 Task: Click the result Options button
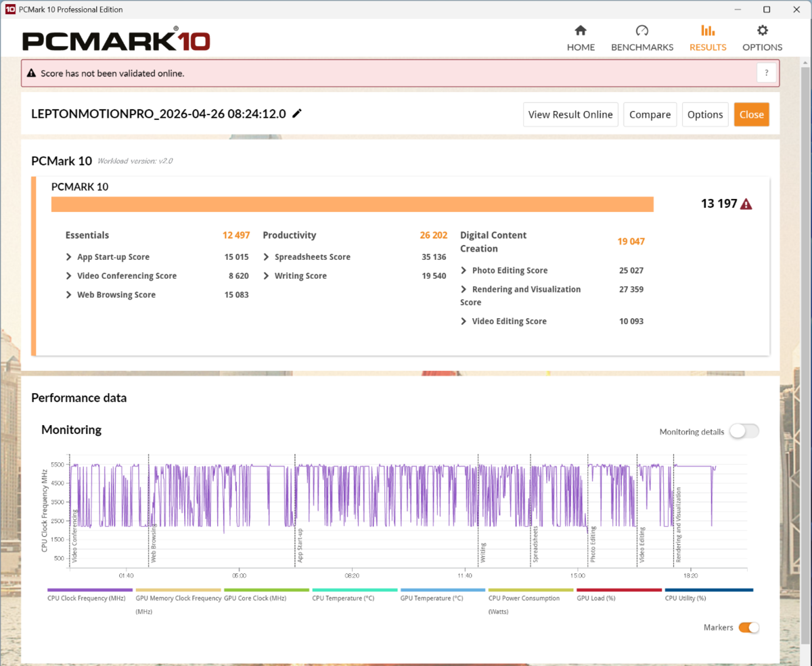[x=705, y=114]
